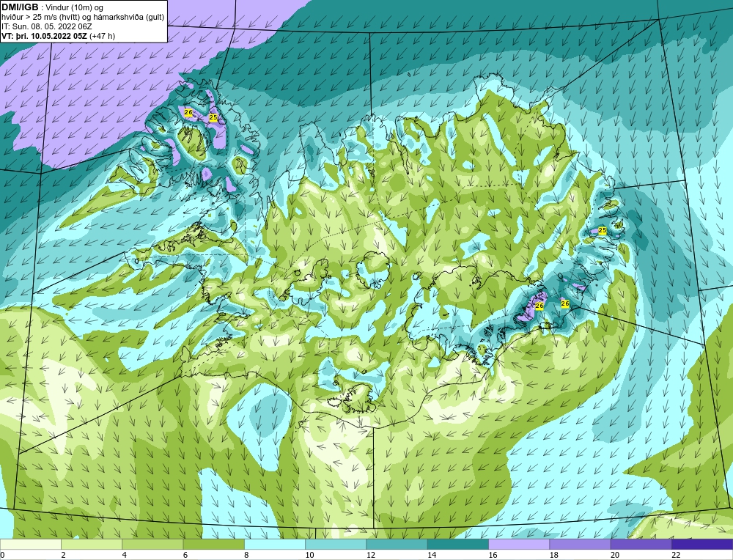Click the legend scale number 10
733x560 pixels.
310,555
